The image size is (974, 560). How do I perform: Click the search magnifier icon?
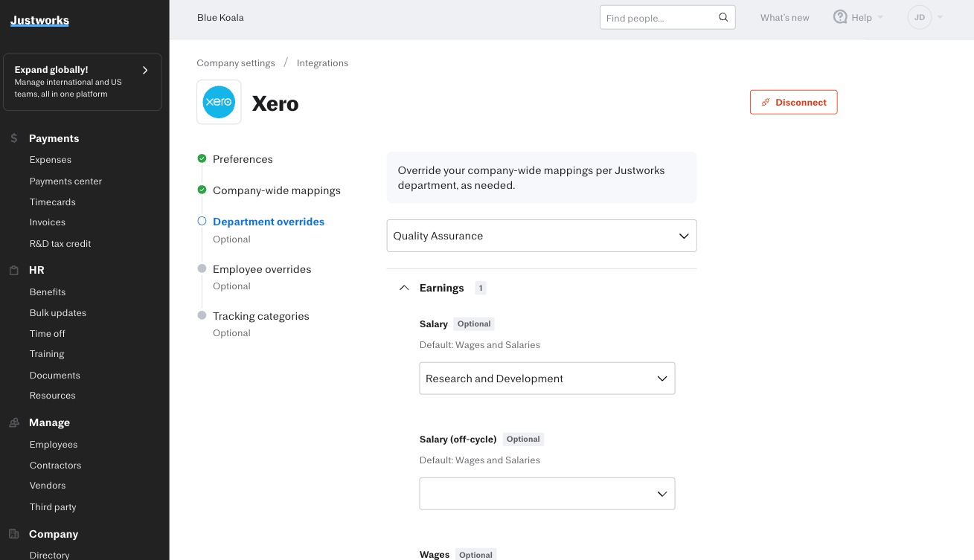point(723,18)
